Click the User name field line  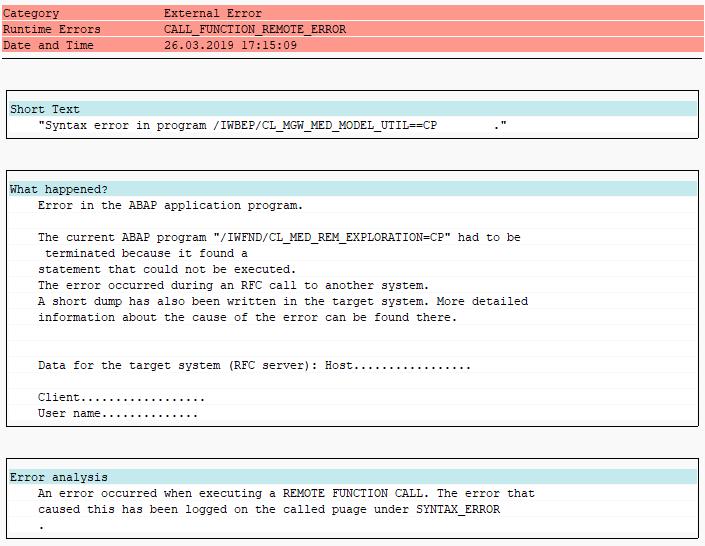point(118,413)
